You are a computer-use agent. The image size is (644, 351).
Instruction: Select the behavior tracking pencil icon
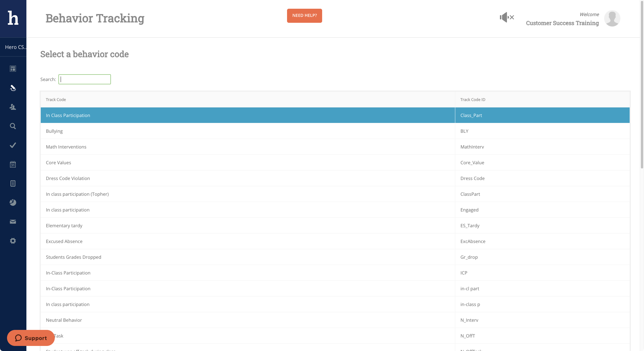click(13, 88)
